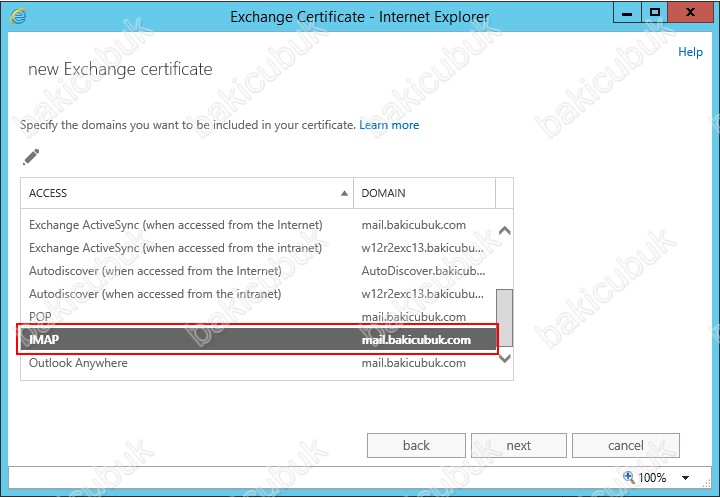
Task: Click the list scroll up arrow
Action: (505, 230)
